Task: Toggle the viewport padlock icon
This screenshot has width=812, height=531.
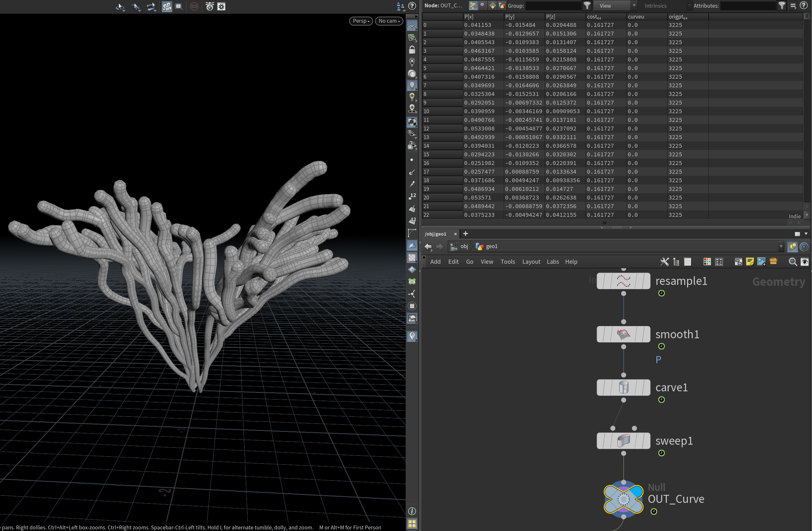Action: coord(412,50)
